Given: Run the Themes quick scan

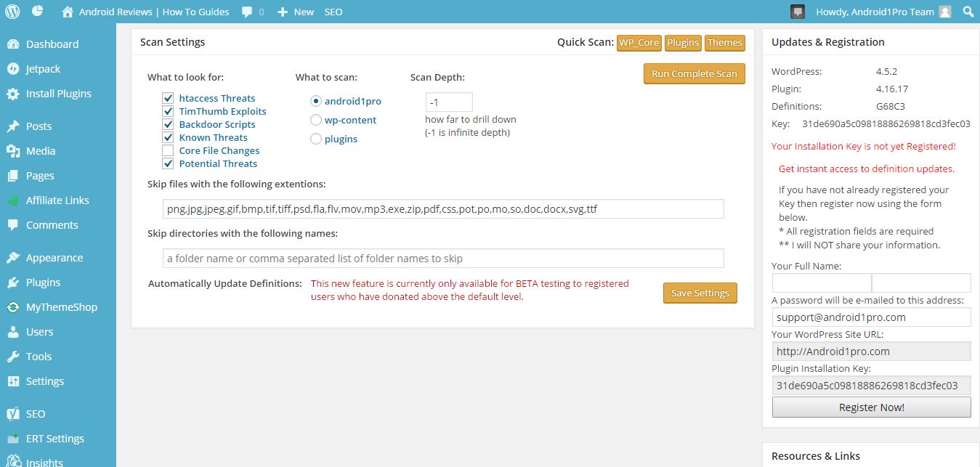Looking at the screenshot, I should 725,43.
